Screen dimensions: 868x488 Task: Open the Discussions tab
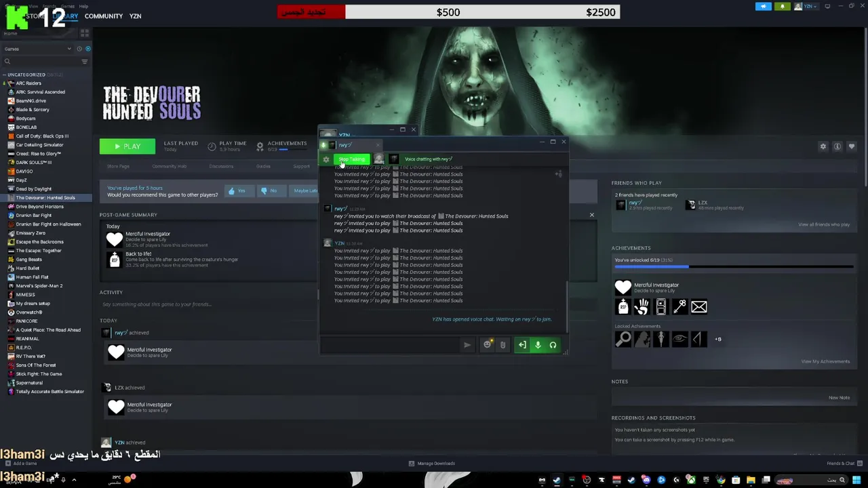221,166
